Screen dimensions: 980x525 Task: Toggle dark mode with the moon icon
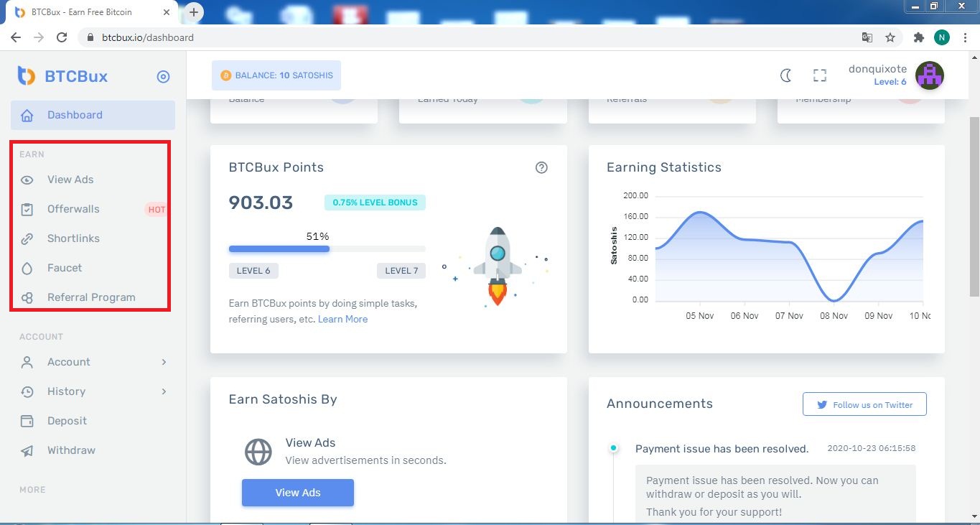[x=786, y=75]
